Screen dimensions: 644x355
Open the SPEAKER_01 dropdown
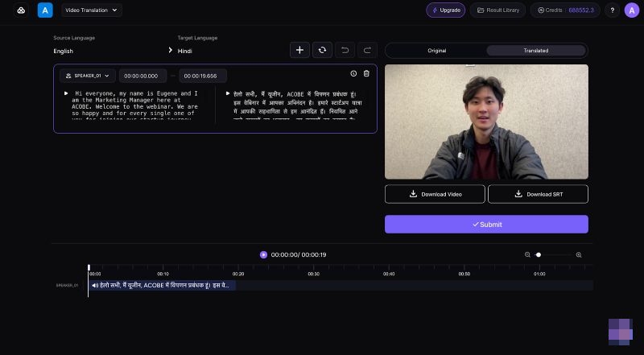tap(88, 76)
